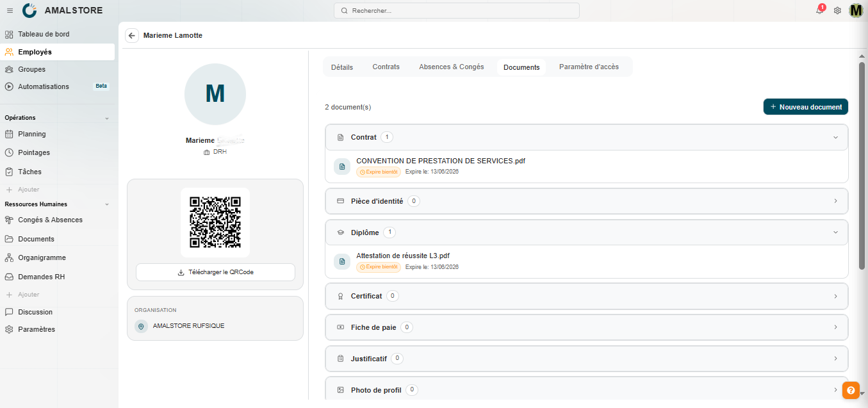Expand the Justificatif section chevron
This screenshot has height=408, width=868.
(x=835, y=359)
